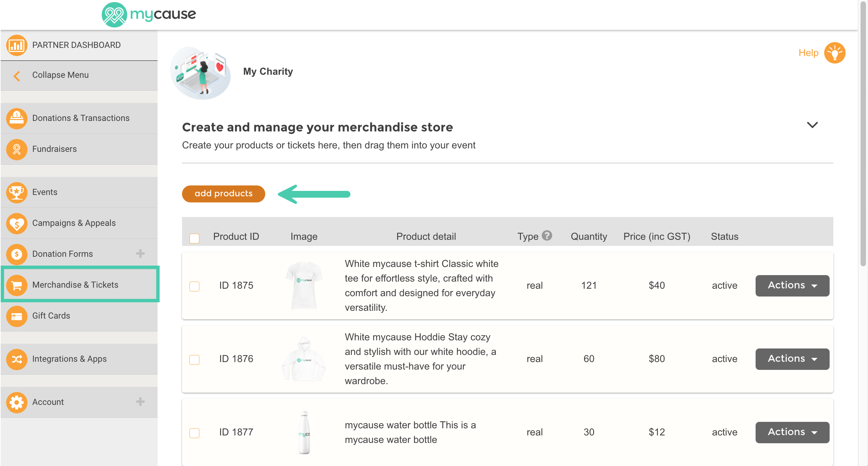
Task: Open Events menu item
Action: pyautogui.click(x=79, y=192)
